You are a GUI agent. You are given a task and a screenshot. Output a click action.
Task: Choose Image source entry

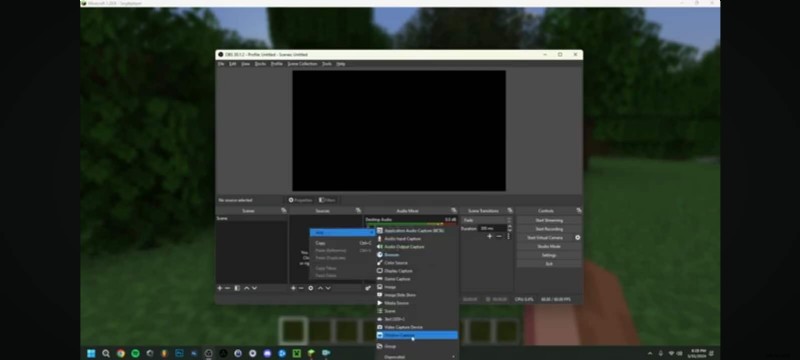tap(417, 287)
